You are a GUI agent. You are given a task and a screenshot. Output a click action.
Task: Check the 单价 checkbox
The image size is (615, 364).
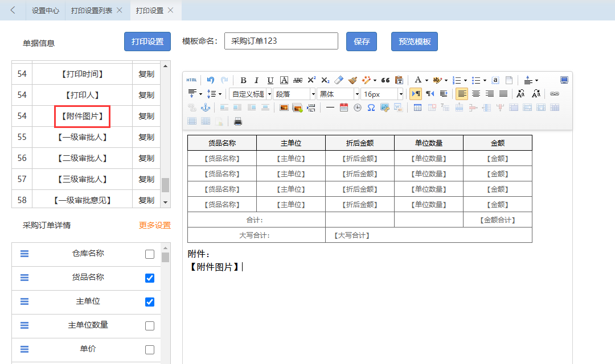150,350
